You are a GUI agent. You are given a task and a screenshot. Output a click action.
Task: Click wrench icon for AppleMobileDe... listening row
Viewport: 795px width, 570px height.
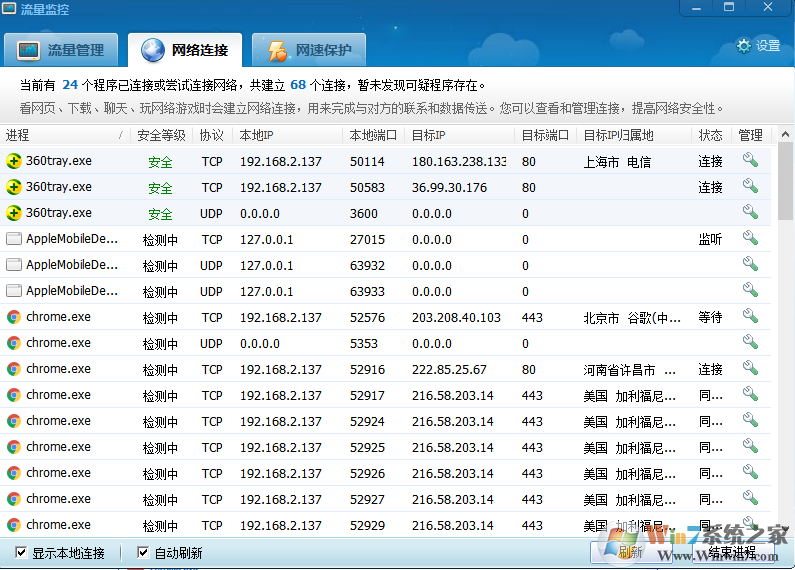[750, 238]
